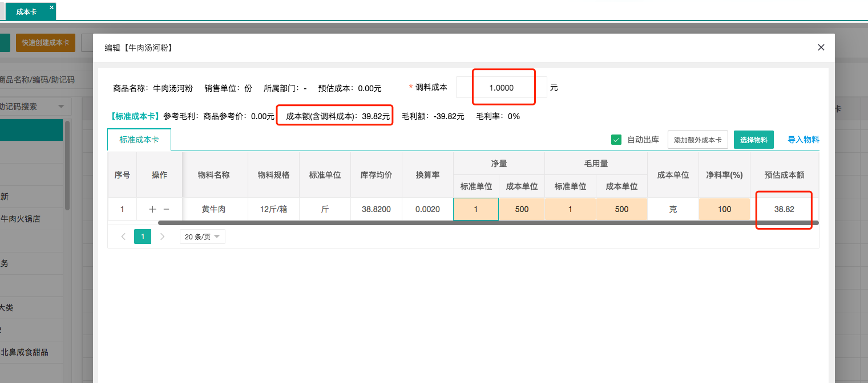Open the 导入物料 link
This screenshot has width=868, height=383.
[803, 140]
